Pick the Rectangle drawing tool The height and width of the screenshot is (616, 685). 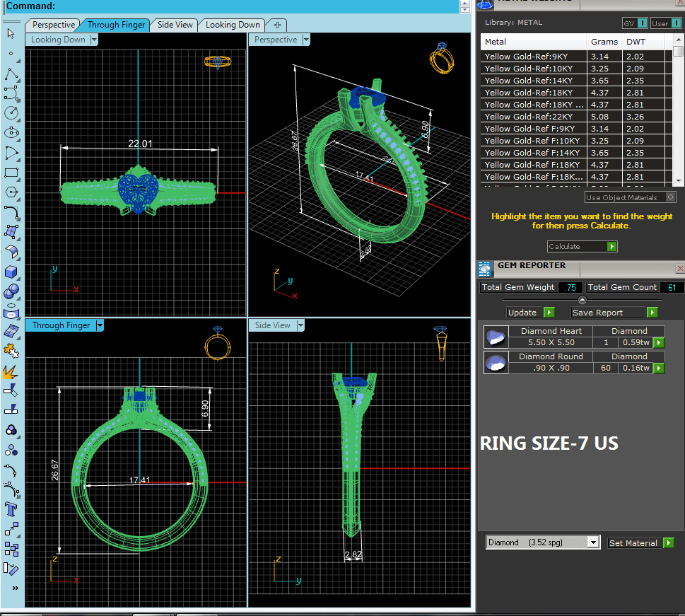click(11, 172)
